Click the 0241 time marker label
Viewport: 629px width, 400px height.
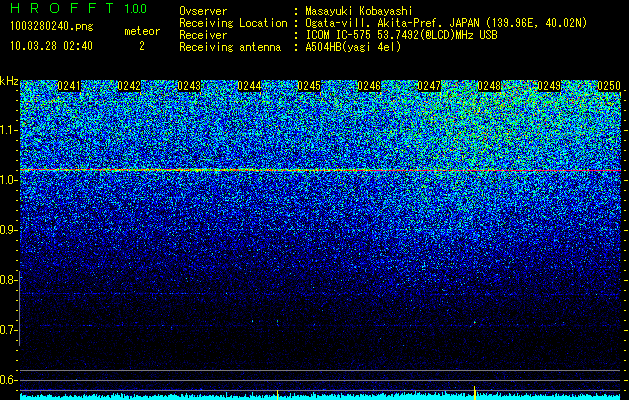tap(69, 86)
